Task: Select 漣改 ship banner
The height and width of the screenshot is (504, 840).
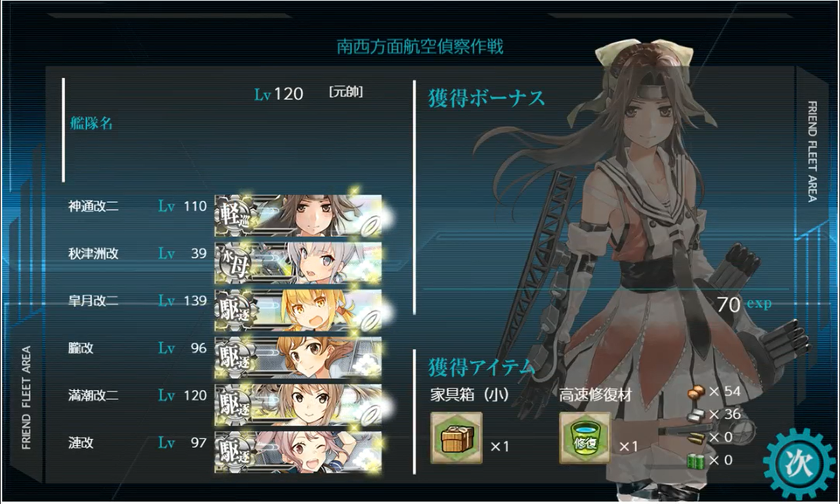Action: [x=298, y=451]
